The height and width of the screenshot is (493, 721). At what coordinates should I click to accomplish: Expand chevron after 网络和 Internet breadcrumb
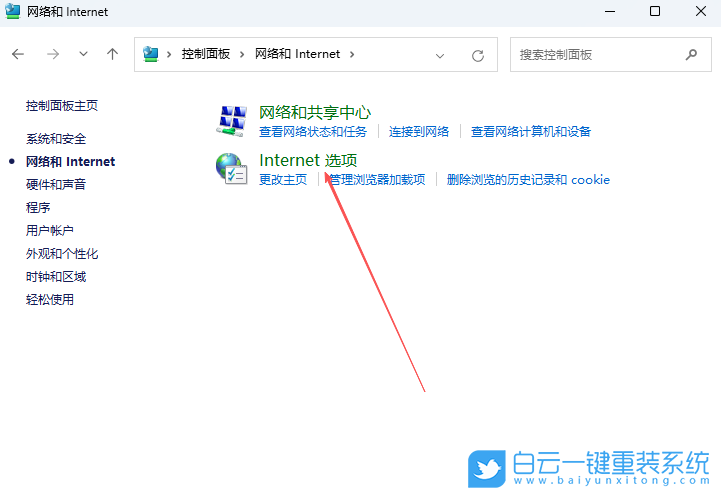(x=352, y=54)
